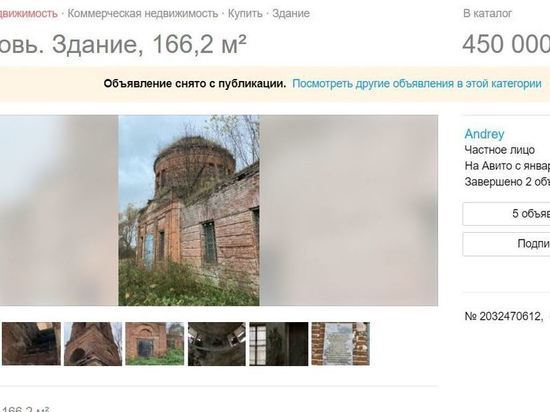This screenshot has width=550, height=412.
Task: View other listings in this category link
Action: point(417,84)
